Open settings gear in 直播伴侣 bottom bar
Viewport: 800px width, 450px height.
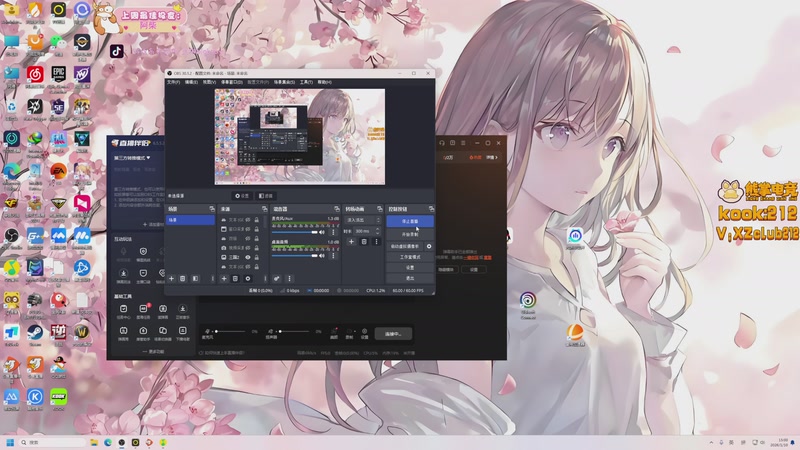364,333
